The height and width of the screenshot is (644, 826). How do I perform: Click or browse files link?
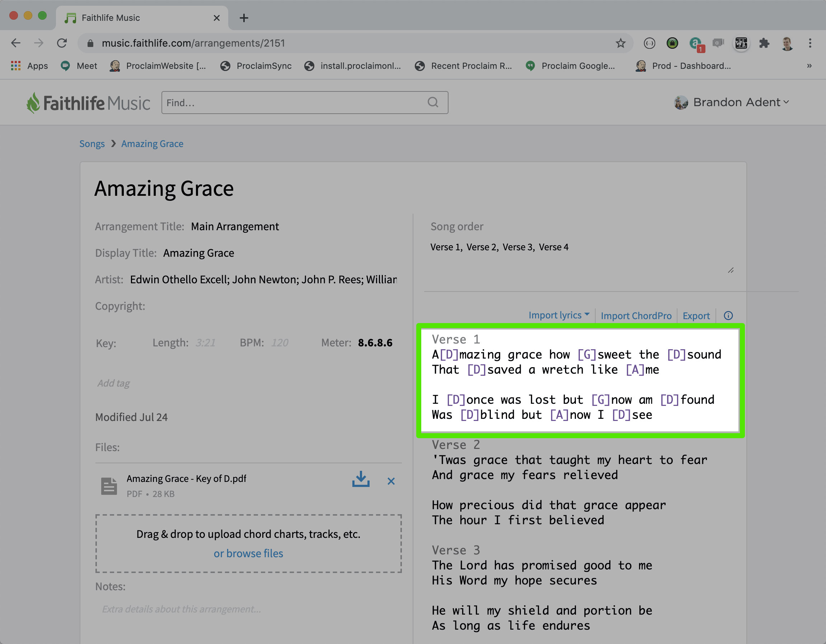[248, 553]
